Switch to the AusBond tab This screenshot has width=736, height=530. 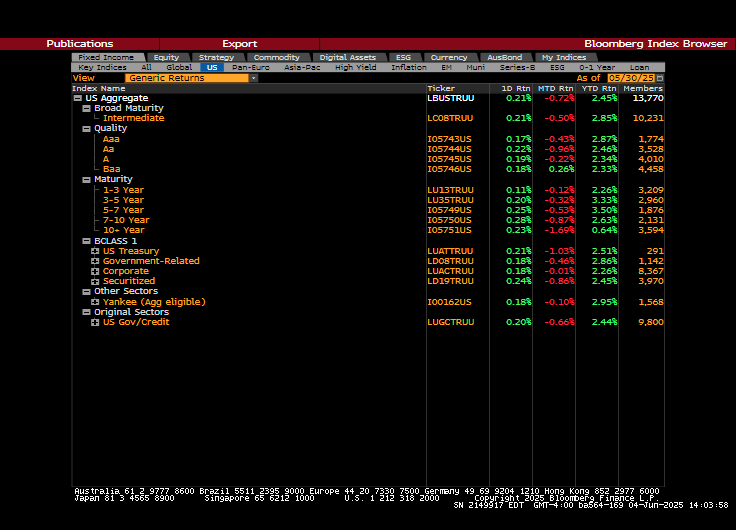pos(505,57)
